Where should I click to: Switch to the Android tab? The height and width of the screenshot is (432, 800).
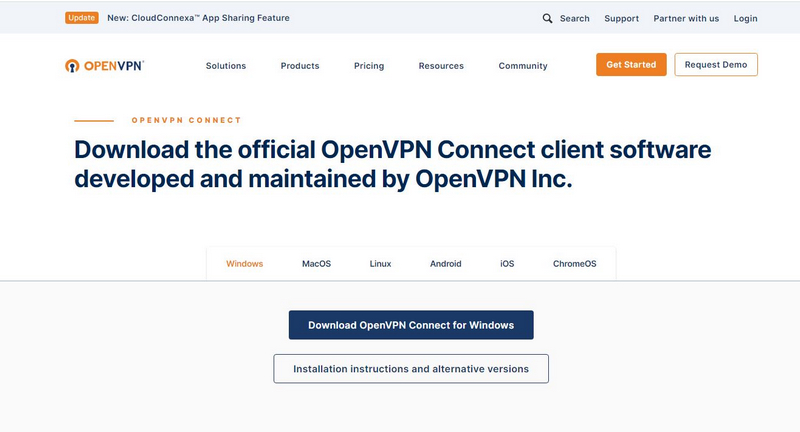(445, 264)
